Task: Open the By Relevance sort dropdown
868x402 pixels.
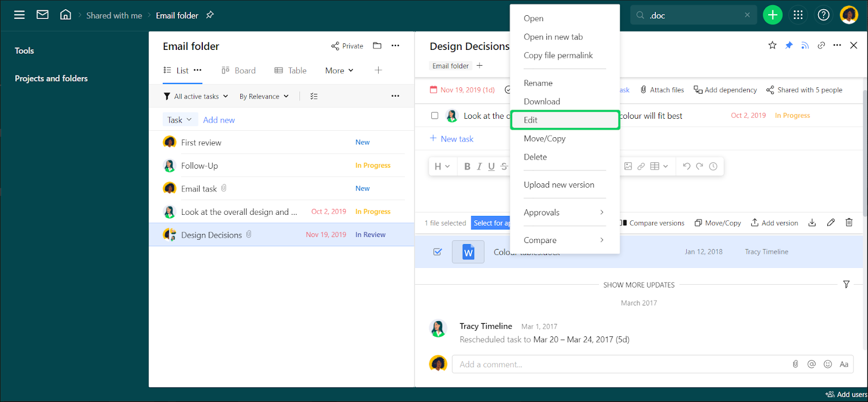Action: (x=264, y=97)
